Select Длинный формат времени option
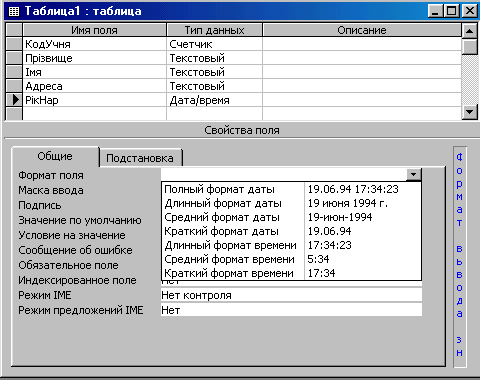 [291, 245]
